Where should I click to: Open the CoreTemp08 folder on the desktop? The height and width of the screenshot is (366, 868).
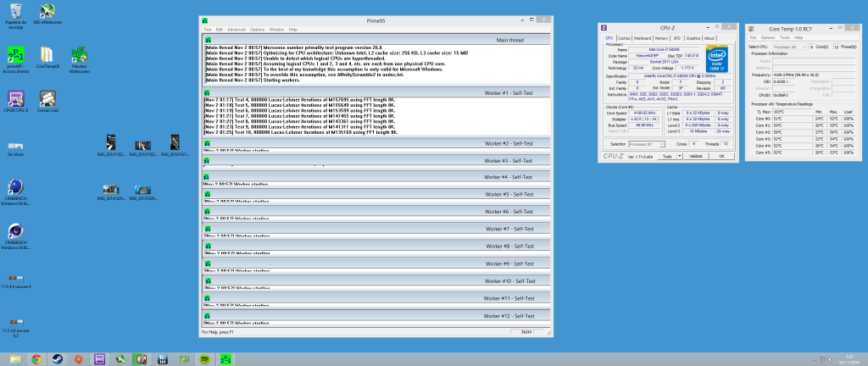tap(47, 58)
